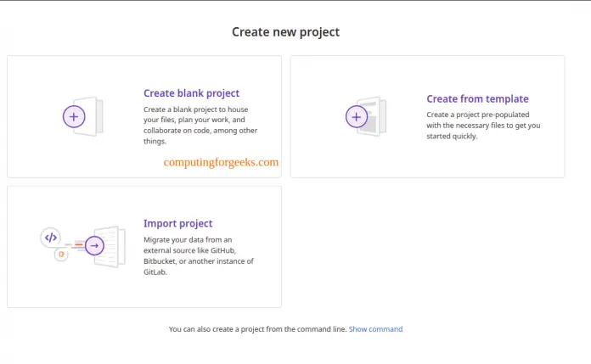Click the small orange icon in the Import card

click(60, 254)
